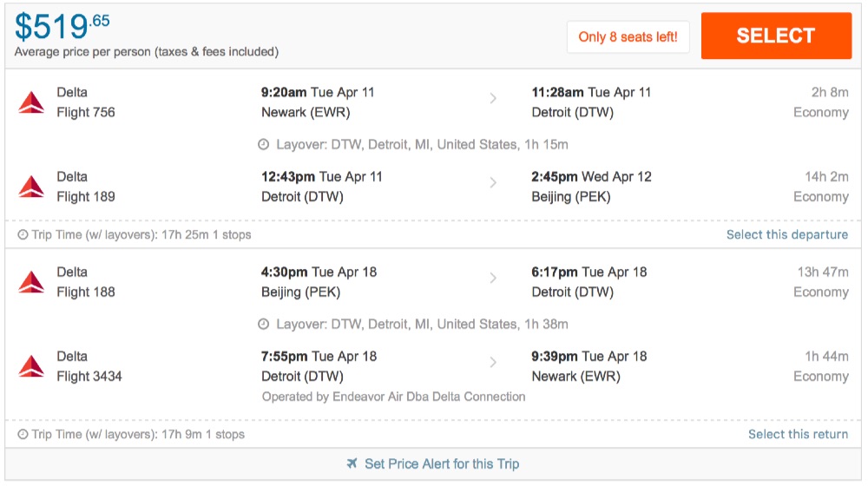The image size is (868, 486).
Task: Click the chevron arrow in Flight 3434 row
Action: (x=493, y=362)
